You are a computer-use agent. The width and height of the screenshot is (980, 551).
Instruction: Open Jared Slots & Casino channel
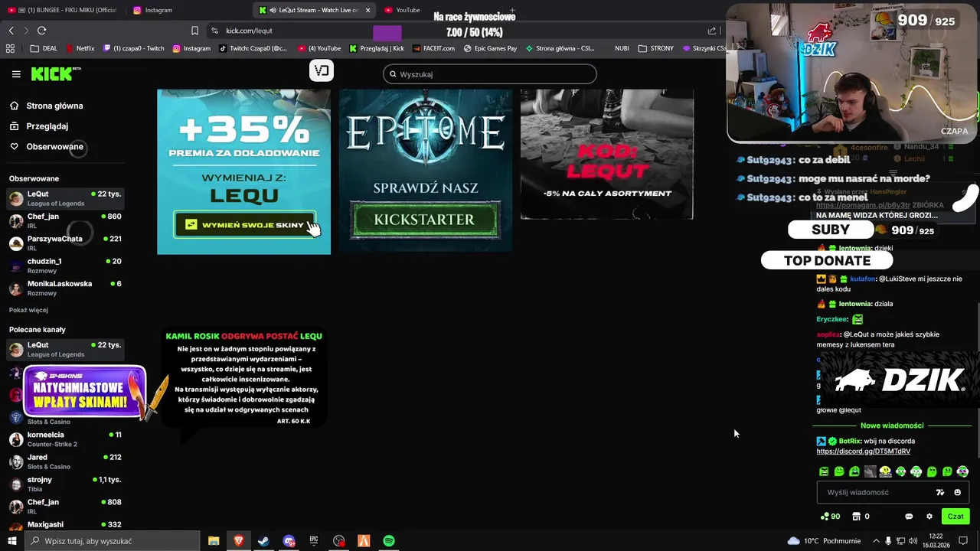pos(65,461)
